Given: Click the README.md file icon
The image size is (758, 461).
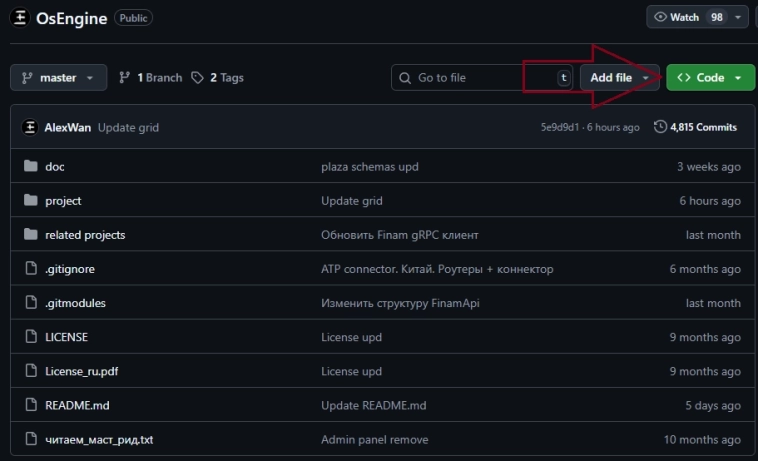Looking at the screenshot, I should coord(29,405).
